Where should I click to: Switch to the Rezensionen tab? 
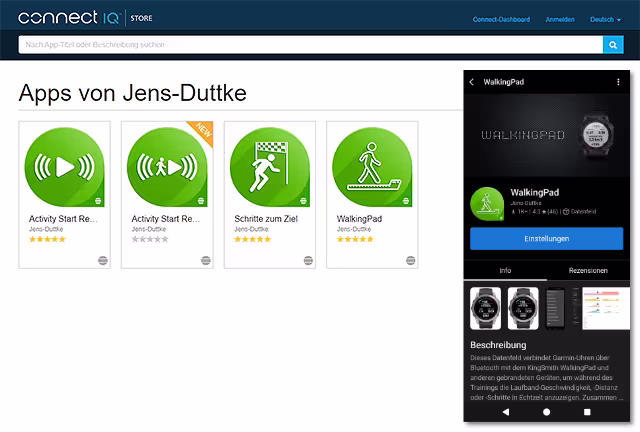pyautogui.click(x=588, y=271)
